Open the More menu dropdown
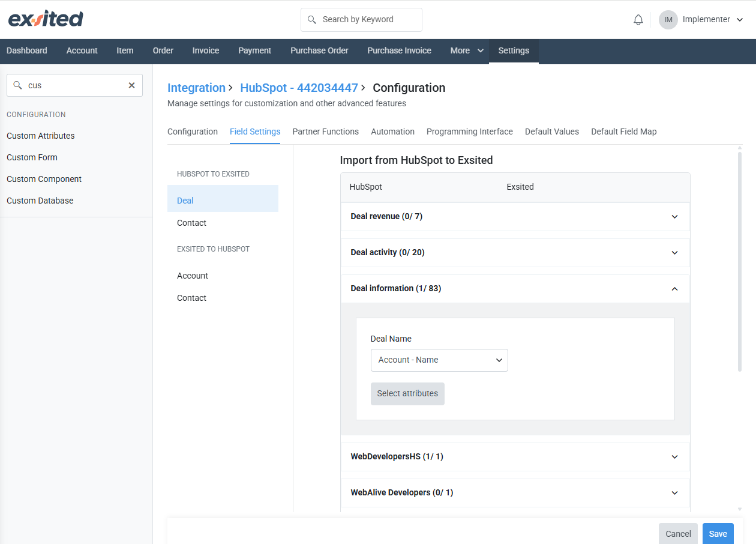Image resolution: width=756 pixels, height=544 pixels. click(467, 50)
